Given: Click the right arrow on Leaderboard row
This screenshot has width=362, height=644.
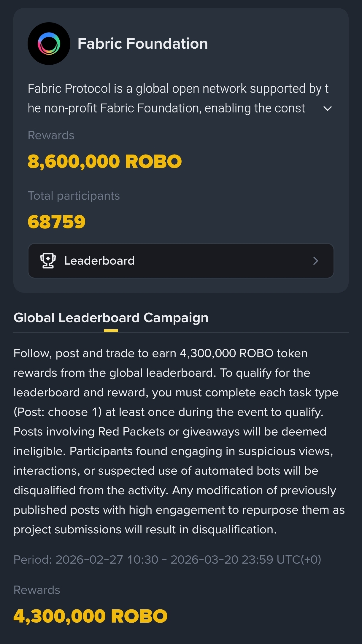Looking at the screenshot, I should (315, 261).
